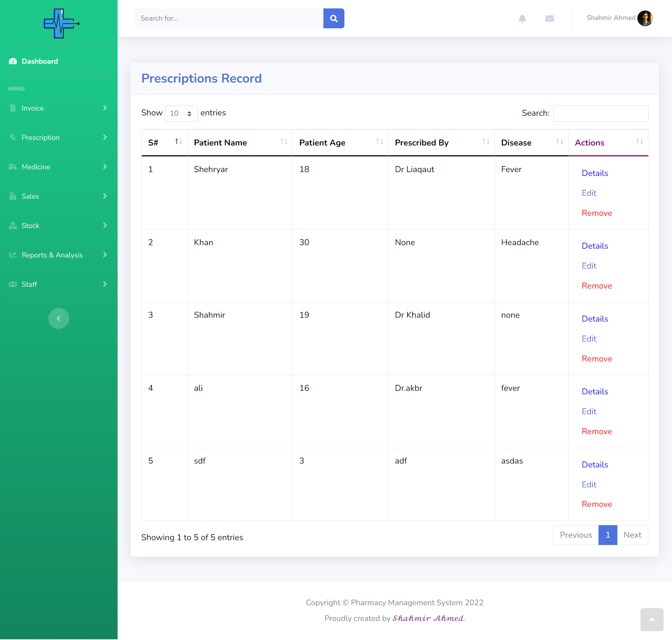
Task: Expand the Reports & Analysis menu
Action: [x=58, y=255]
